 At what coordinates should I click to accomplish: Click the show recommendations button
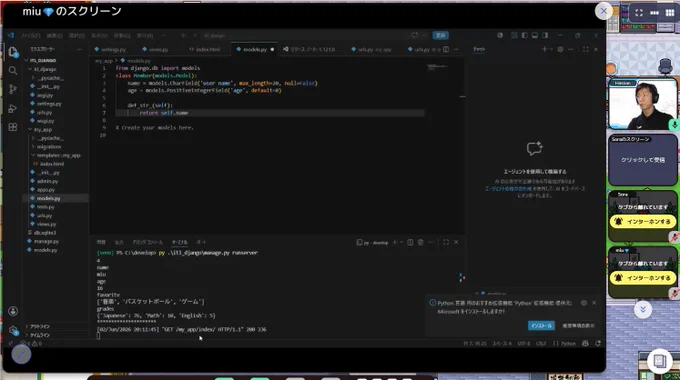click(x=578, y=325)
